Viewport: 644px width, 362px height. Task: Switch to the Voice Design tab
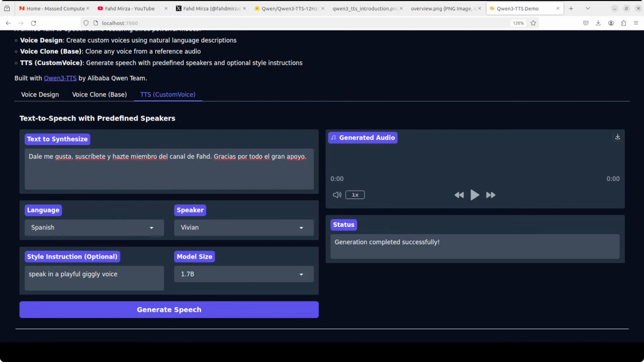tap(40, 94)
